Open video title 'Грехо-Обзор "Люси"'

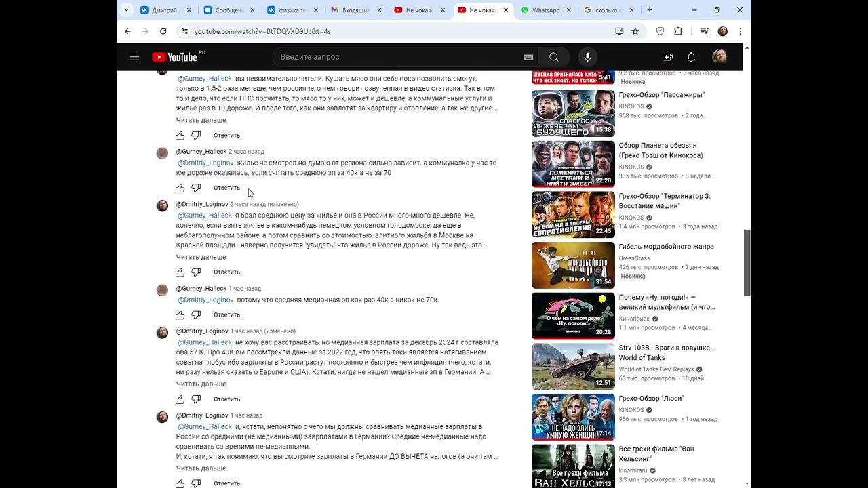(651, 399)
